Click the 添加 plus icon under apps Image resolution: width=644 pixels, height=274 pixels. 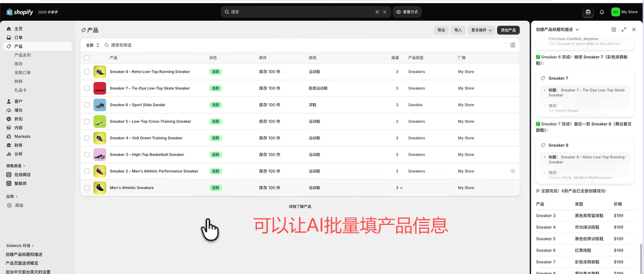[x=9, y=205]
